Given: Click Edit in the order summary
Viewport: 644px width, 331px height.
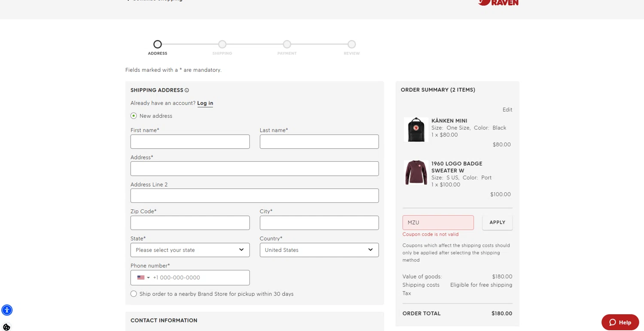Looking at the screenshot, I should click(507, 110).
